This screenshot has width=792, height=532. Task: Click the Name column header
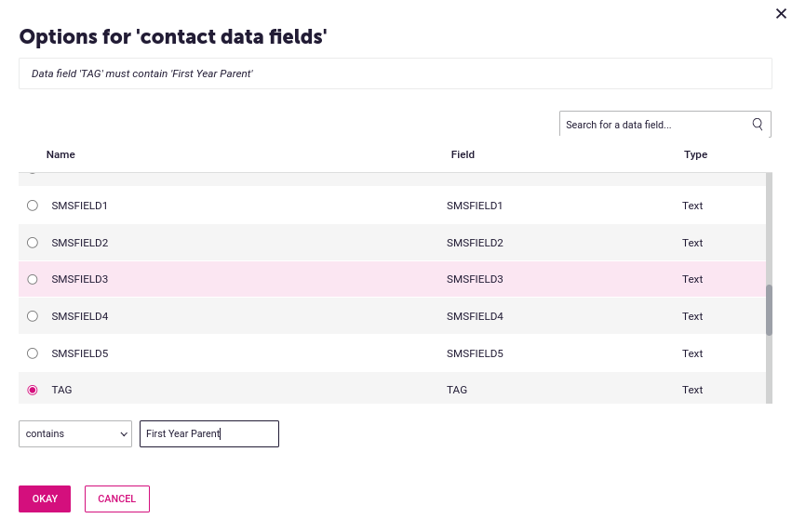[x=60, y=154]
